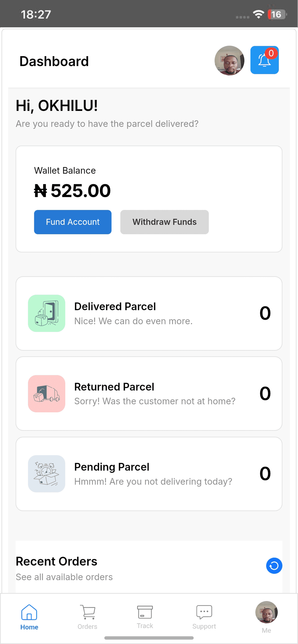Viewport: 298px width, 644px height.
Task: Tap the profile photo in header
Action: [x=229, y=61]
